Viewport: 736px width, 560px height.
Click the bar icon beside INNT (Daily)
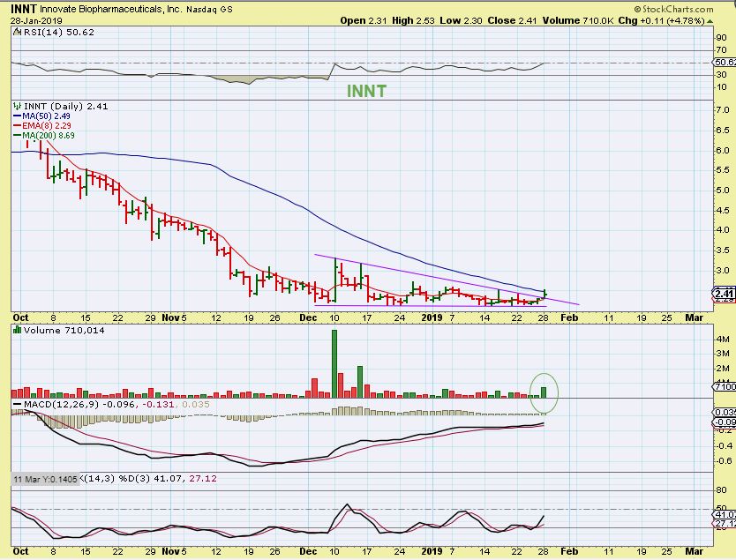click(18, 106)
